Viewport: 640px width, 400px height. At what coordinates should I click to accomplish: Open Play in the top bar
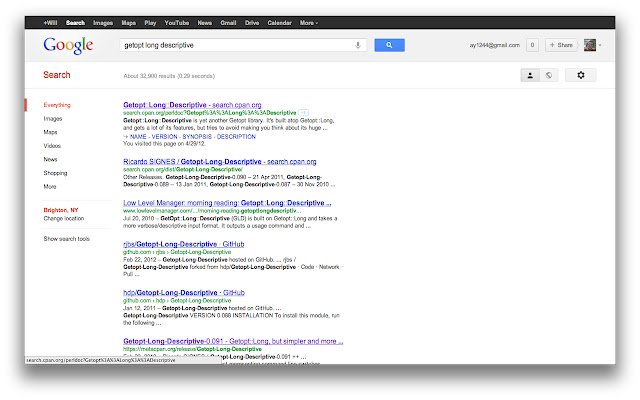coord(150,23)
